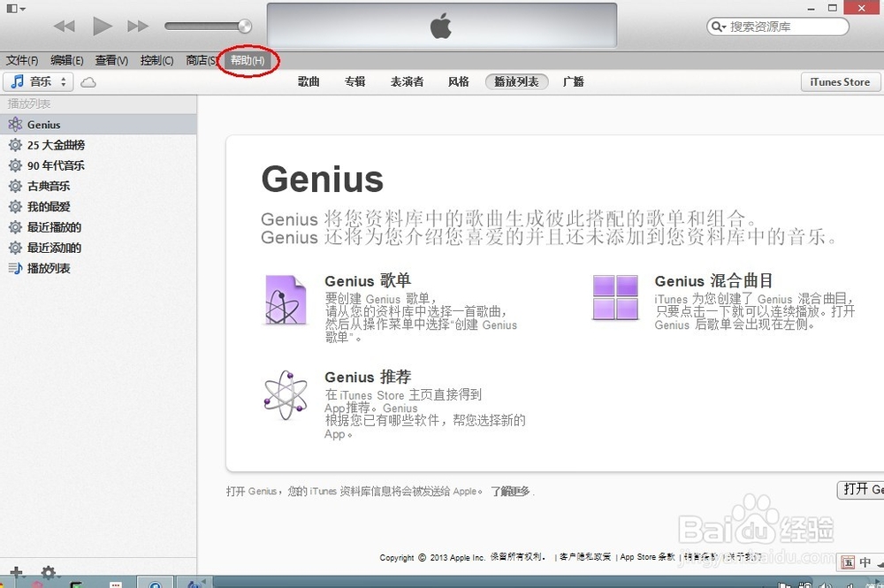This screenshot has width=884, height=588.
Task: Open the 25 大金曲榜 smart playlist
Action: (98, 145)
